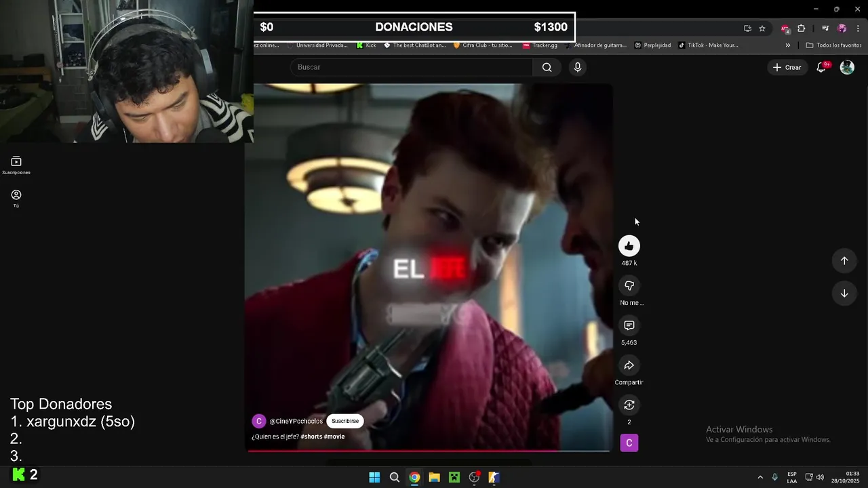Open the volume tray icon
Viewport: 868px width, 488px height.
820,477
